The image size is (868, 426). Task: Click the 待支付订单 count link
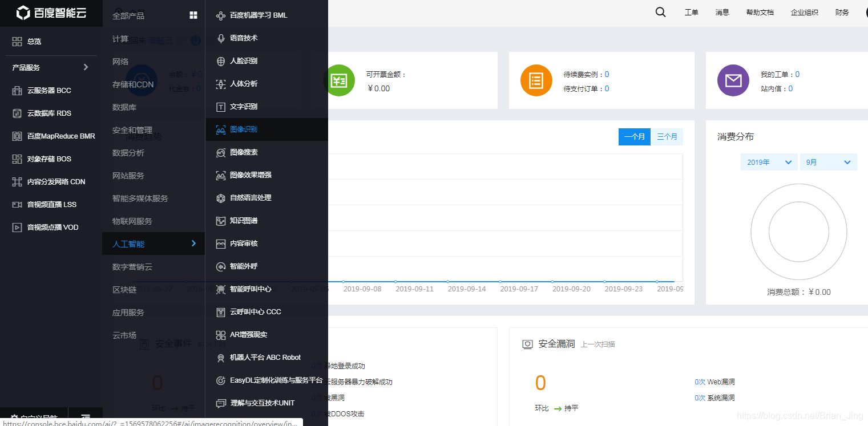point(607,88)
